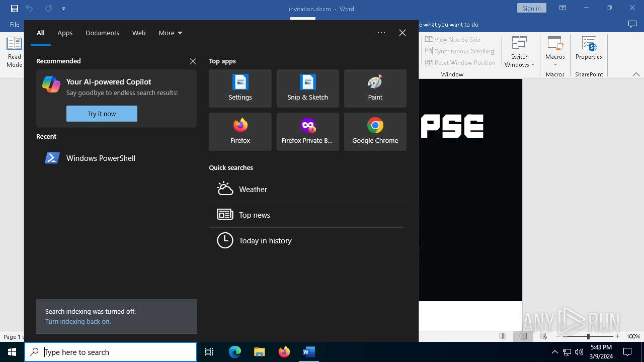Open File Explorer from taskbar
644x362 pixels.
[x=260, y=352]
